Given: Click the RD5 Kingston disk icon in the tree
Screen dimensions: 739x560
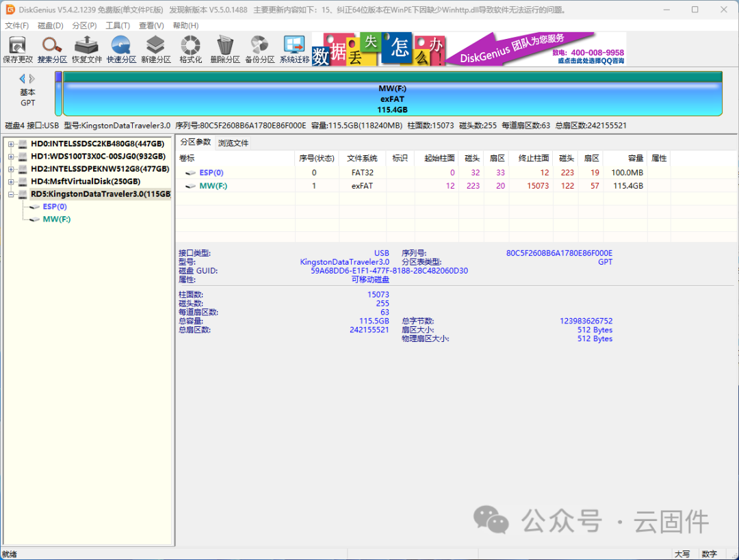Looking at the screenshot, I should pyautogui.click(x=23, y=194).
